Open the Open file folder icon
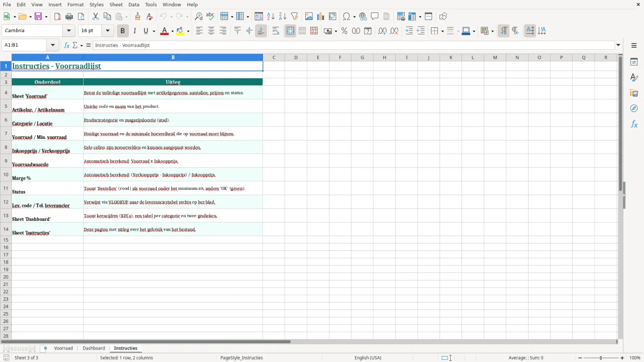Screen dimensions: 644x362 coord(22,17)
